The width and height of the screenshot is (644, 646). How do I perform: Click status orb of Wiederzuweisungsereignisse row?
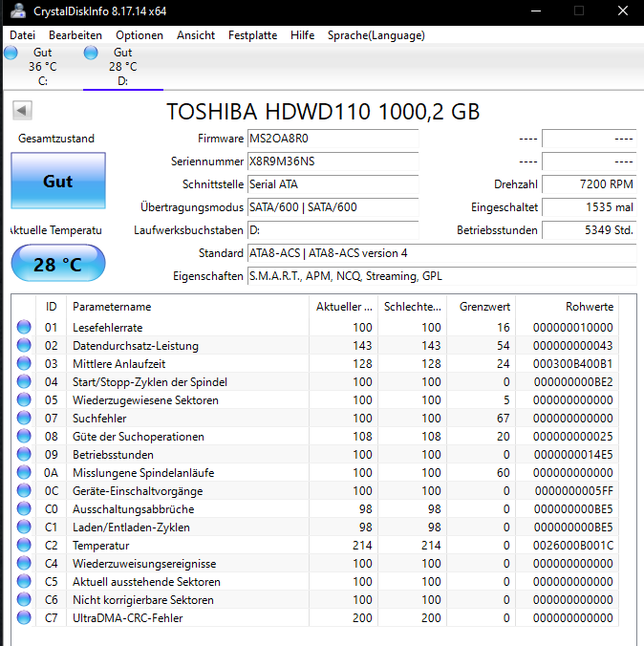coord(24,563)
